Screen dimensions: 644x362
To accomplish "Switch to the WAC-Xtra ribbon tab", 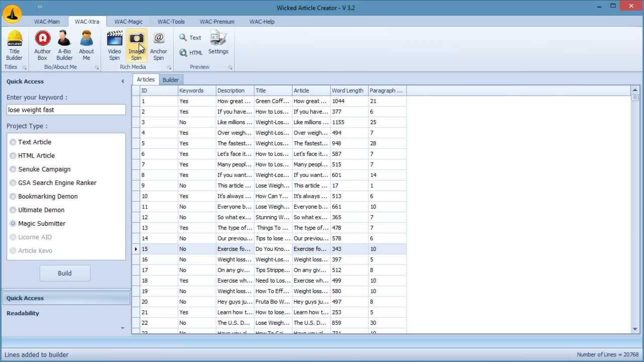I will click(87, 22).
